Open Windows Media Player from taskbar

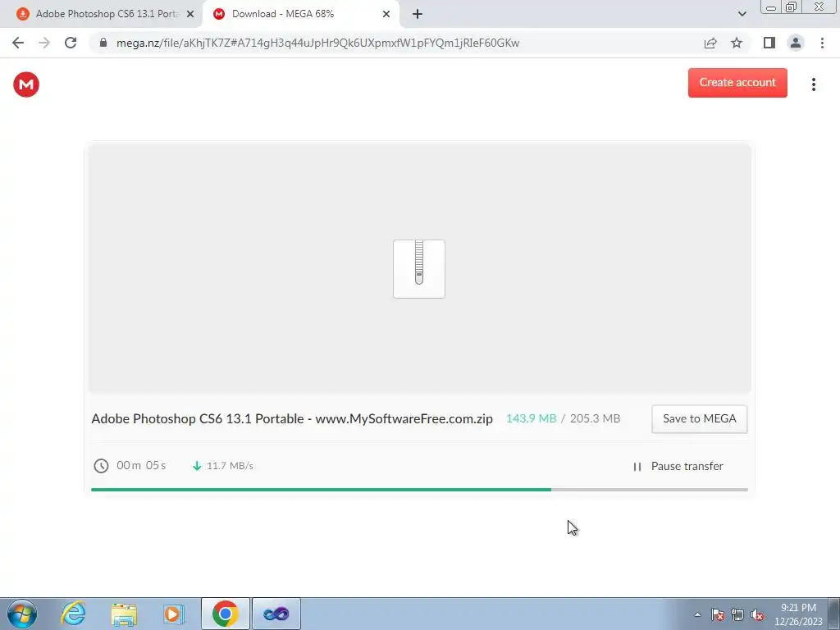[x=174, y=614]
